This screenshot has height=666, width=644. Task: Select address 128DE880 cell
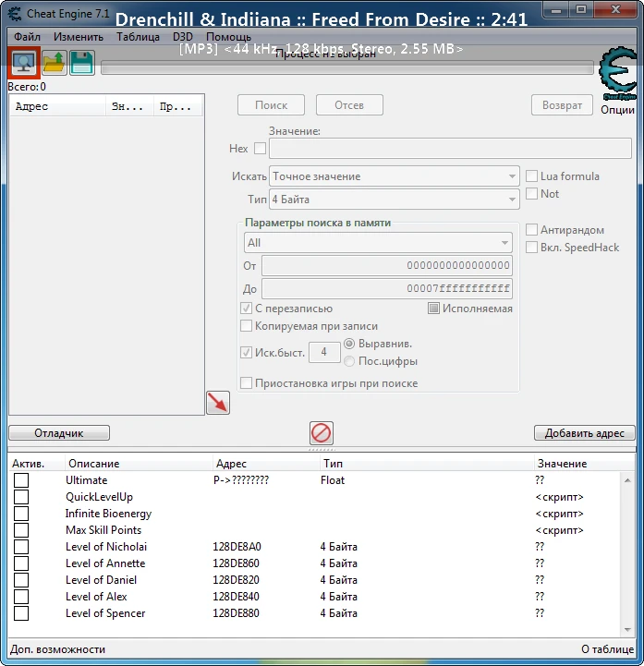click(236, 613)
